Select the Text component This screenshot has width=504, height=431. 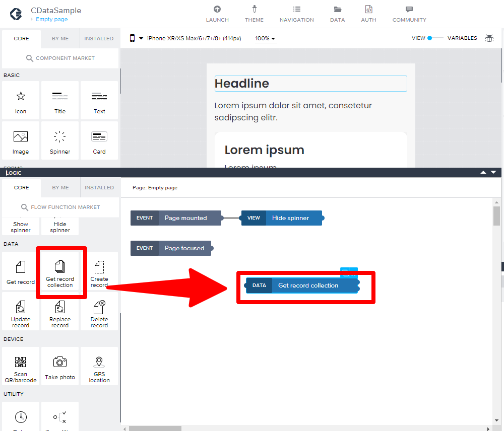(x=99, y=100)
